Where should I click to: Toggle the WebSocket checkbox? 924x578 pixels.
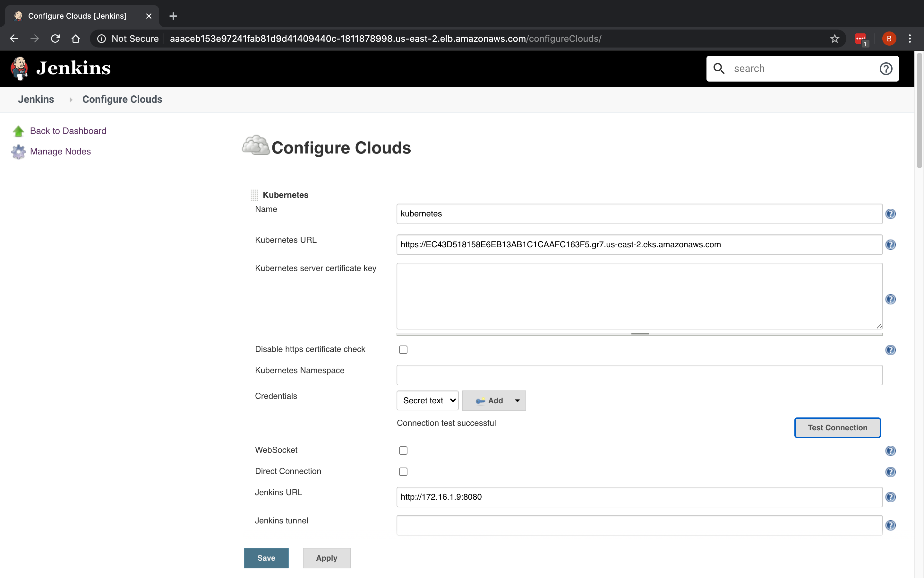(x=403, y=450)
